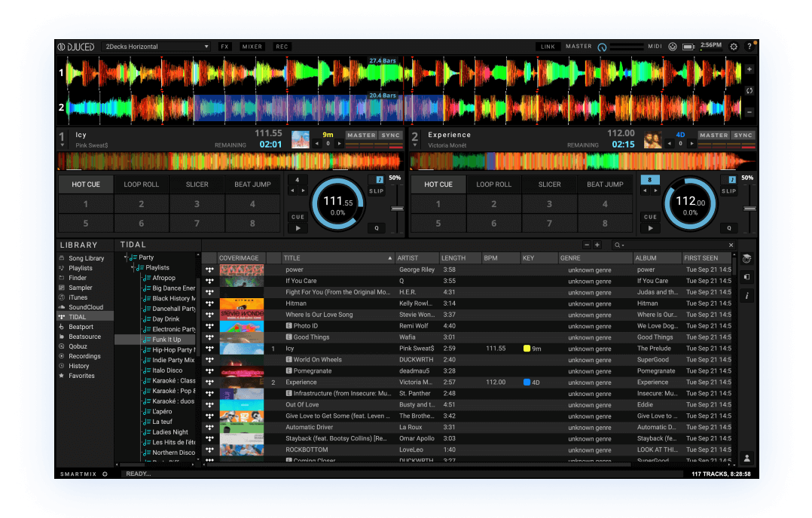Click deck 2 pitch fader slider
812x518 pixels.
click(x=749, y=208)
